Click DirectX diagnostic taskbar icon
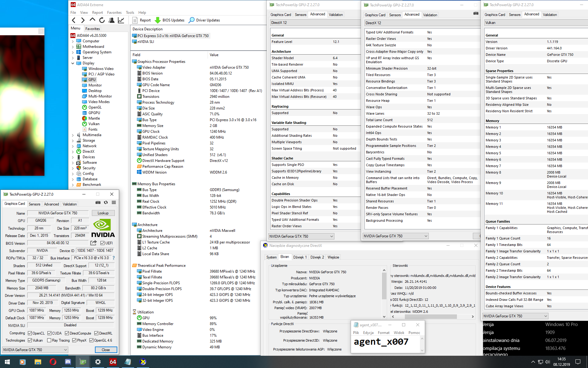588x368 pixels. 143,362
